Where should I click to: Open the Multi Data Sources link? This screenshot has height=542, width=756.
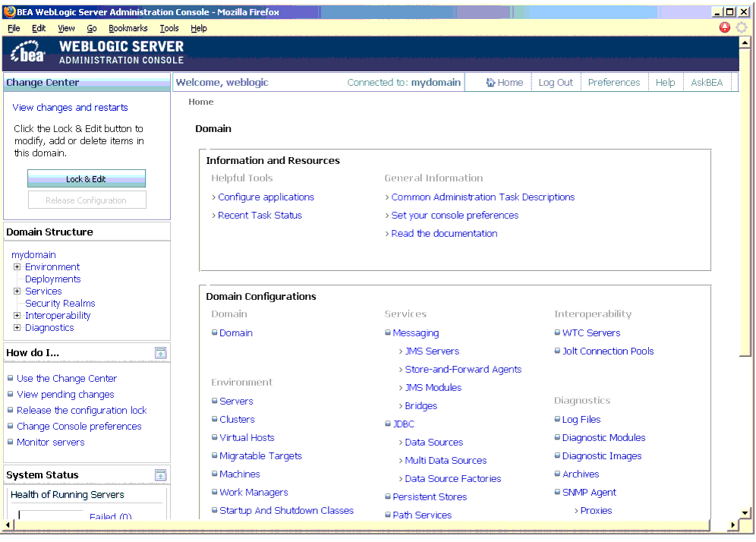tap(446, 461)
